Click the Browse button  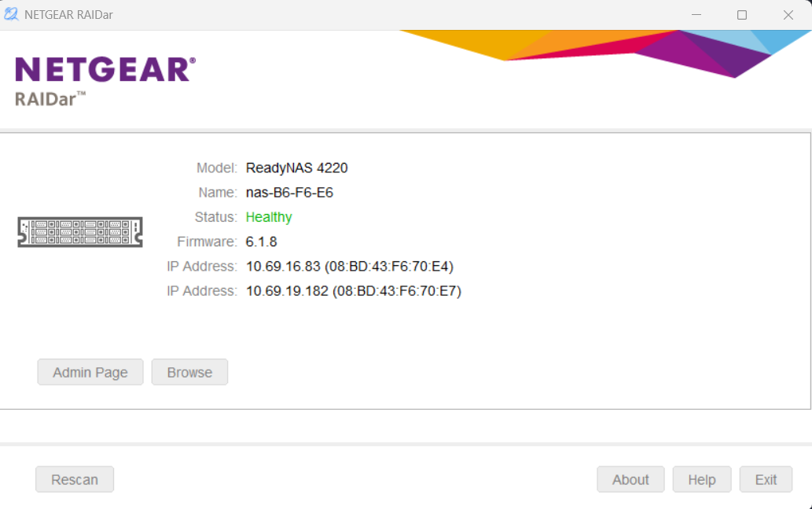pyautogui.click(x=189, y=372)
